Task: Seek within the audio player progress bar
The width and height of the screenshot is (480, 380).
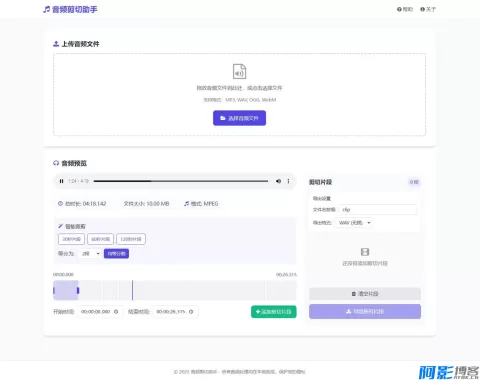Action: [x=181, y=181]
